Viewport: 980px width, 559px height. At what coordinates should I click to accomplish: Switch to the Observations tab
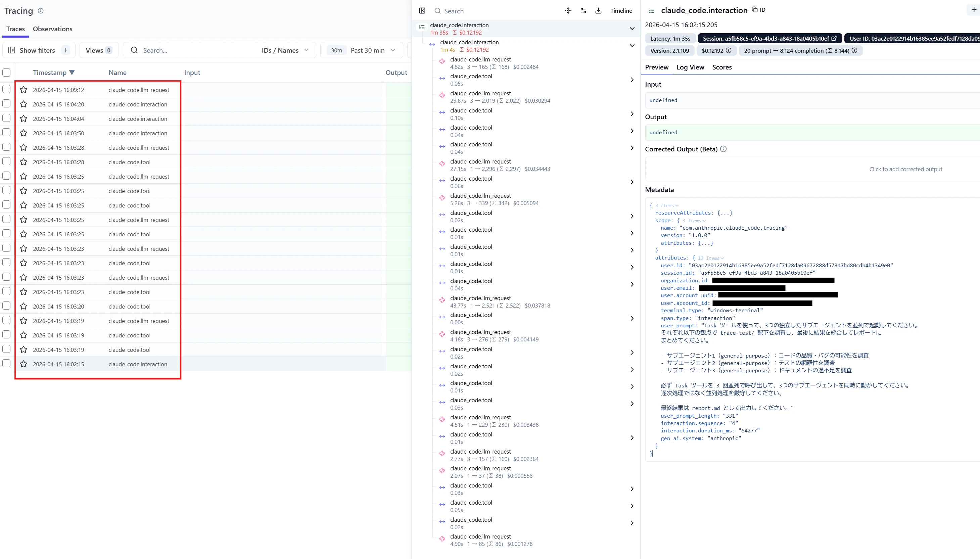(x=53, y=29)
